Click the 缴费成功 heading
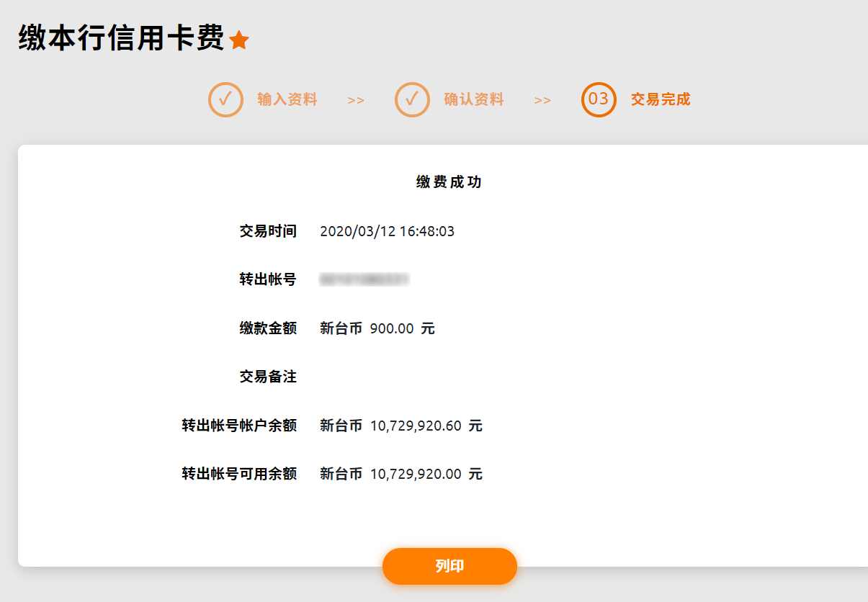 [x=449, y=182]
